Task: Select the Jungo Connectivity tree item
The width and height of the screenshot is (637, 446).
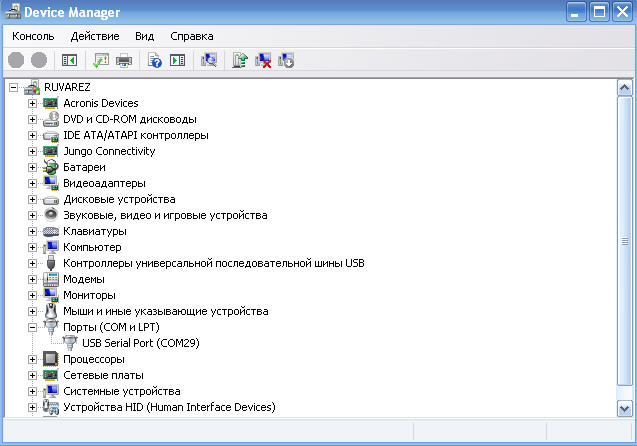Action: pyautogui.click(x=109, y=151)
